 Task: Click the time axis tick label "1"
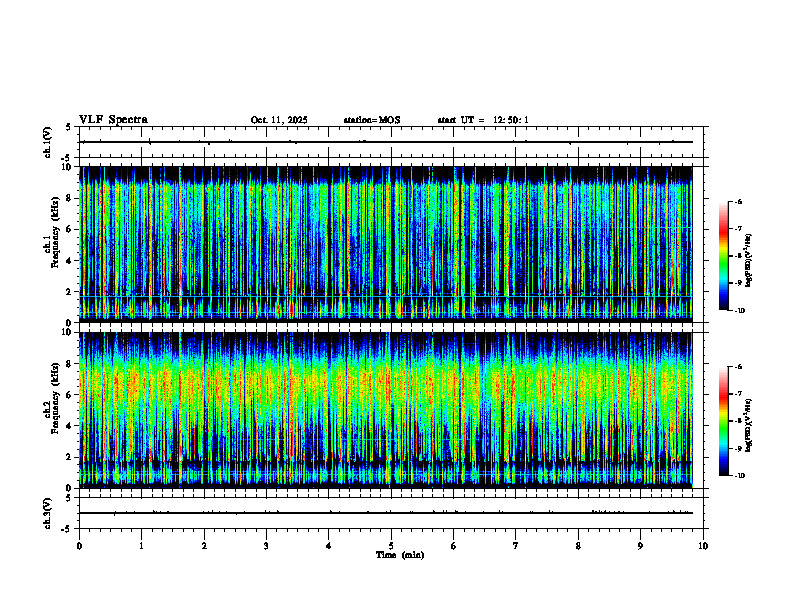pyautogui.click(x=141, y=546)
